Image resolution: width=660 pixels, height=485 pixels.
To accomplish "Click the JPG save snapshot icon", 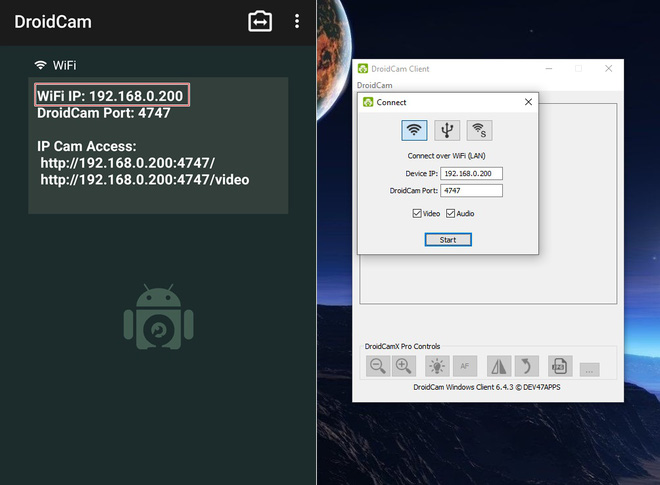I will click(560, 366).
